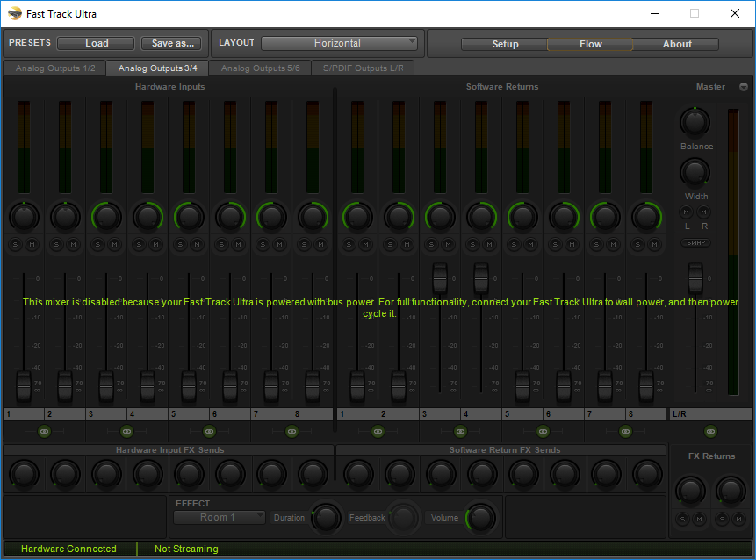Screen dimensions: 756x560
Task: Switch to Analog Outputs 1/2 tab
Action: (55, 68)
